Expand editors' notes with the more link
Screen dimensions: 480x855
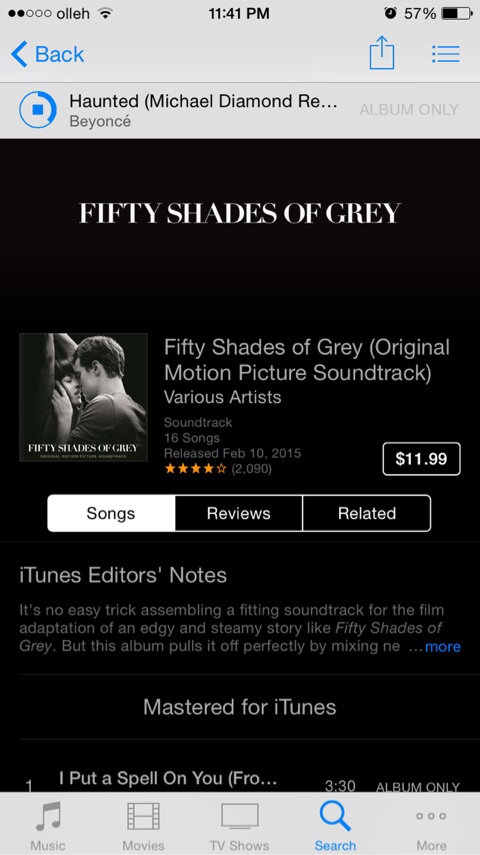[442, 647]
